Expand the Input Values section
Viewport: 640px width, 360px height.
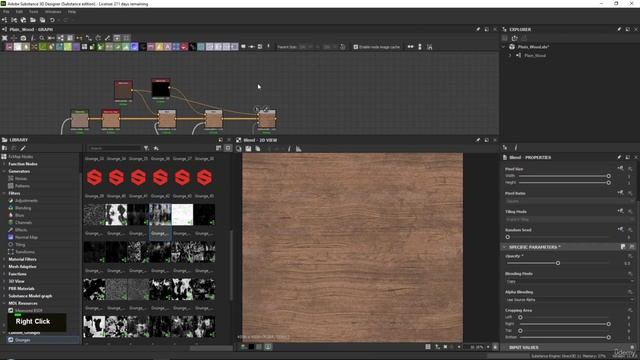505,348
